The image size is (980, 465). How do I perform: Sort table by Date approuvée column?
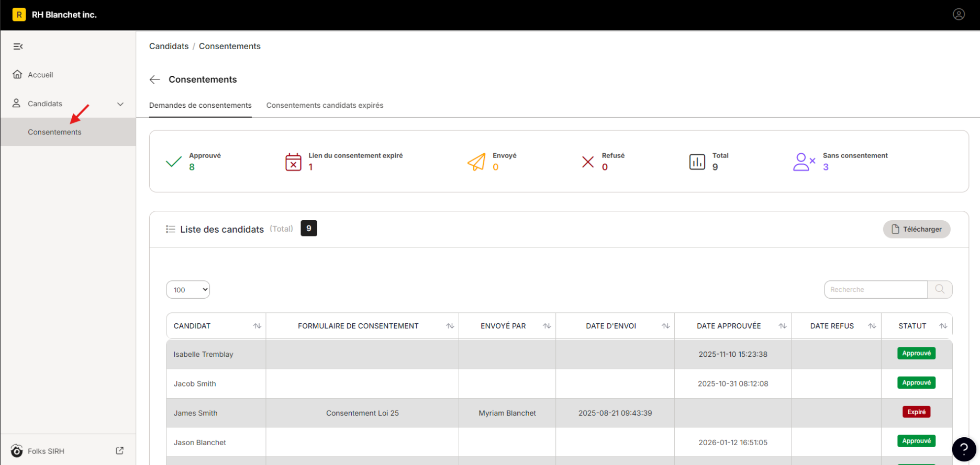tap(783, 326)
